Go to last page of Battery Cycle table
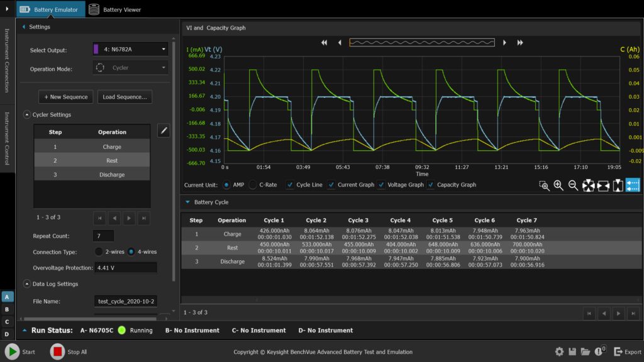 coord(633,314)
